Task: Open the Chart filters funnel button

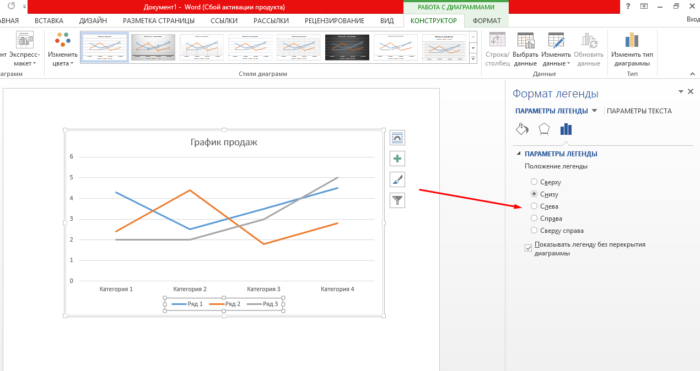Action: click(397, 200)
